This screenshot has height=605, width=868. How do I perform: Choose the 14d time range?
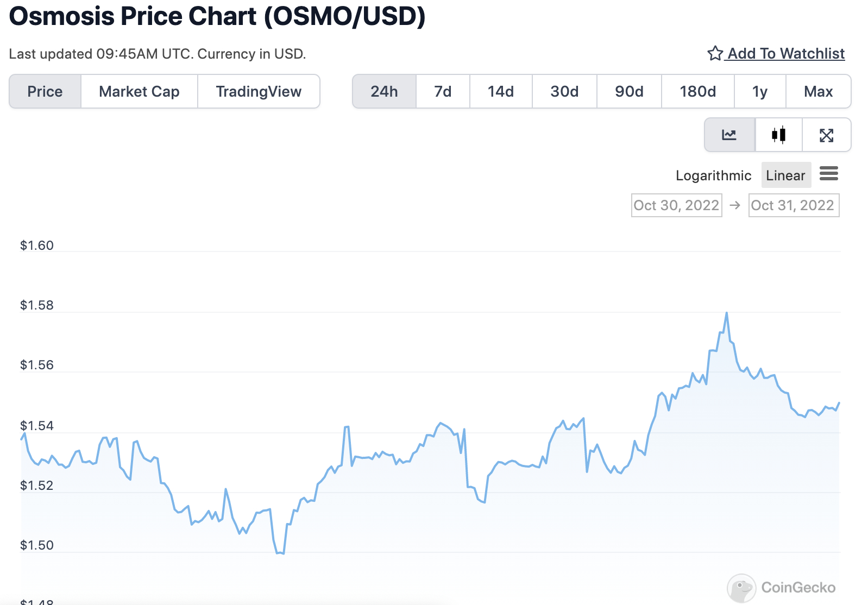click(501, 91)
